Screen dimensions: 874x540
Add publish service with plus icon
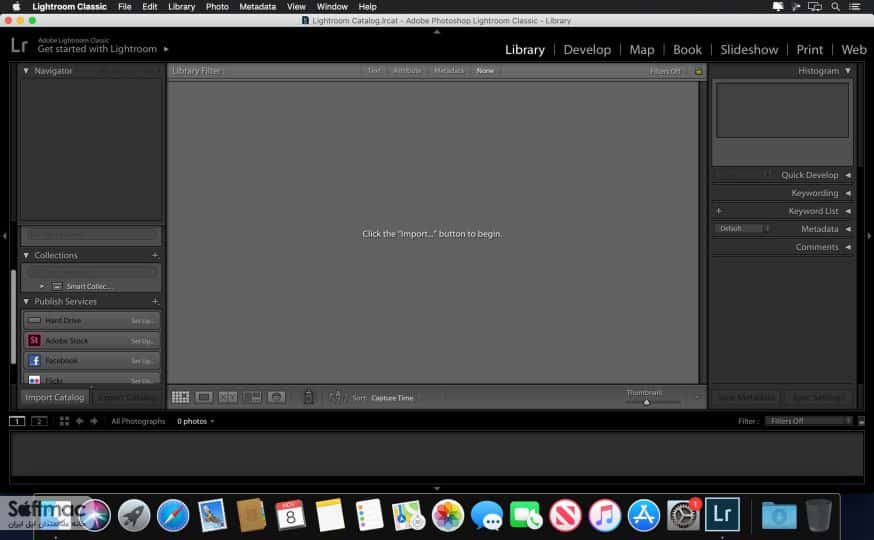coord(155,301)
